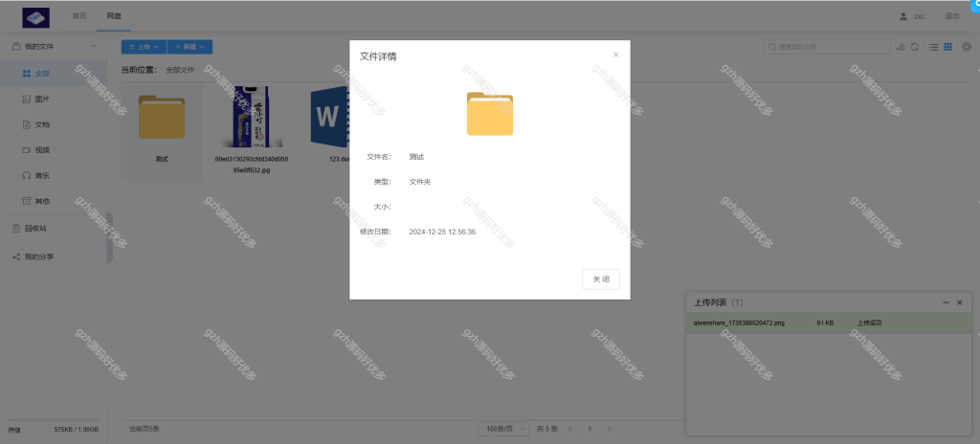The image size is (980, 444).
Task: Select the 其他 category in the sidebar
Action: (x=54, y=201)
